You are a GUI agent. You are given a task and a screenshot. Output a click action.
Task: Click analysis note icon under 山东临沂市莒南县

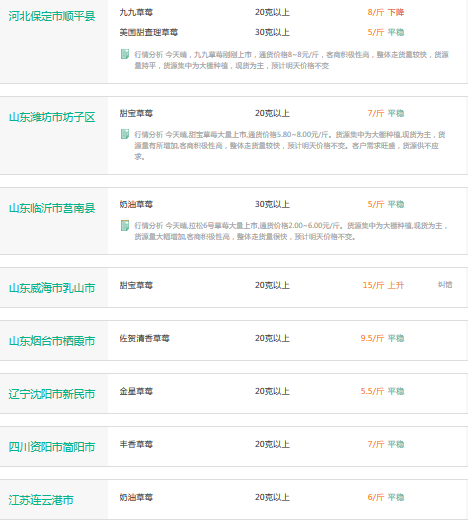pos(125,225)
